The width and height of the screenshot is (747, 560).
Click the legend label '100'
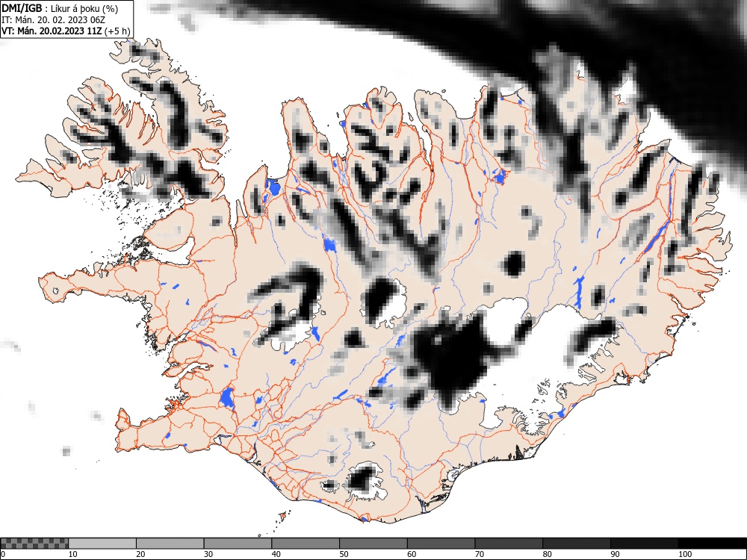[685, 554]
